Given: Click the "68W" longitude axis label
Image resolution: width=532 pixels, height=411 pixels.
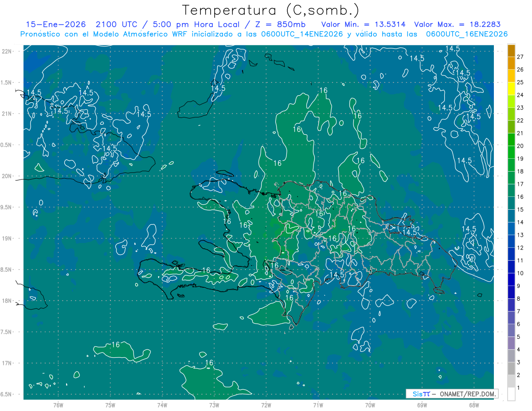Looking at the screenshot, I should point(474,405).
